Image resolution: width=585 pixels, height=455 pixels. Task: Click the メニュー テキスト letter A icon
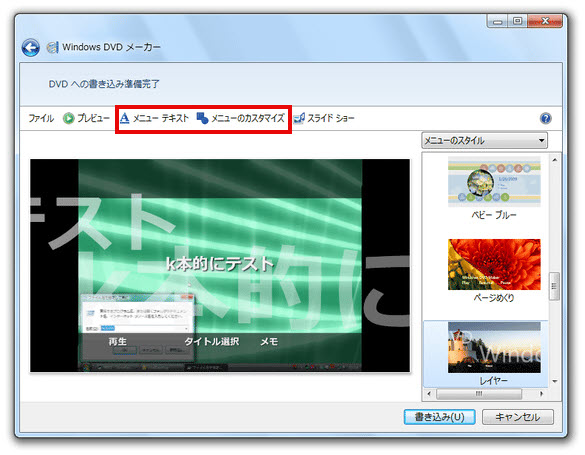[125, 118]
